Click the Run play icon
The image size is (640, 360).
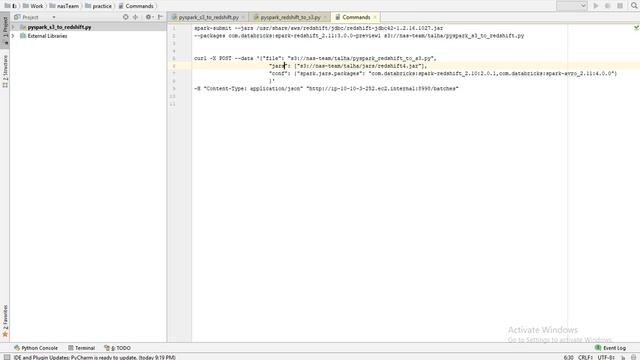pos(596,6)
